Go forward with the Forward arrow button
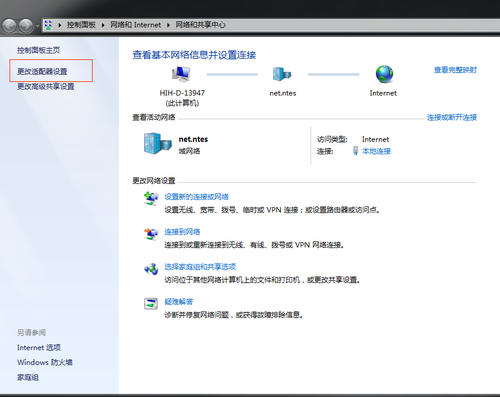Screen dimensions: 500x397 [x=26, y=26]
